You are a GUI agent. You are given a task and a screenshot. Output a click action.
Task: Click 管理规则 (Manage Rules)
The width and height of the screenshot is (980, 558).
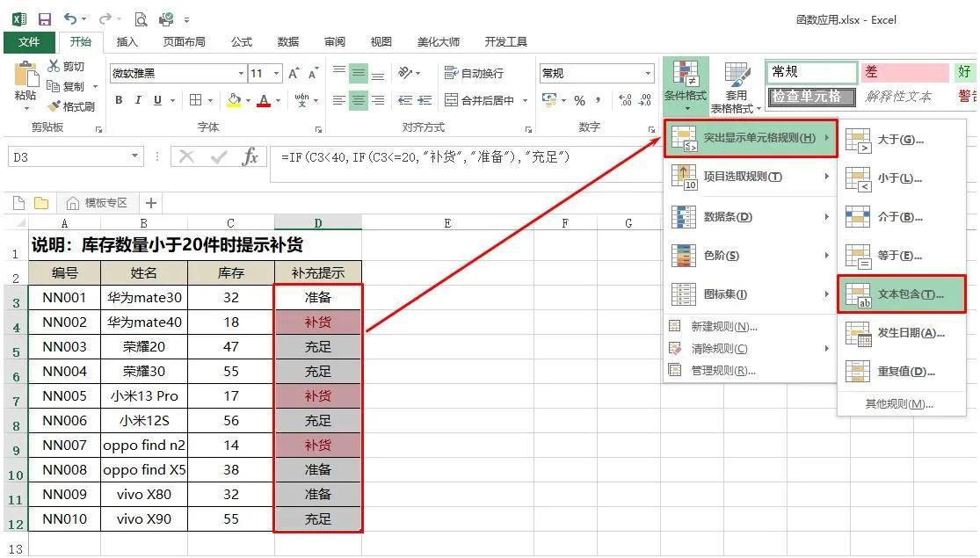coord(750,371)
